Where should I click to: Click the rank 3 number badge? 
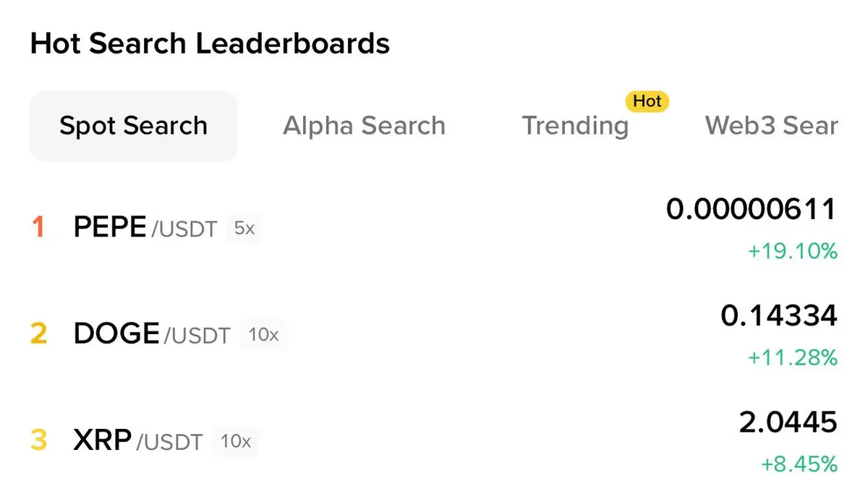click(x=38, y=440)
